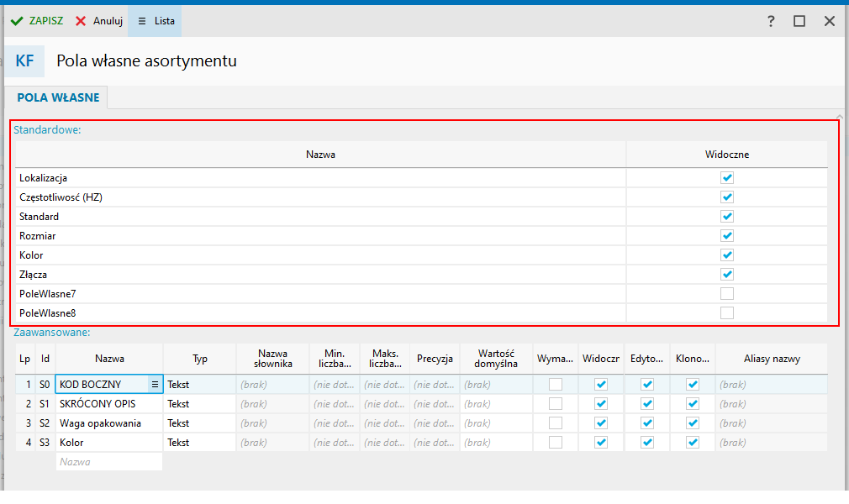
Task: Select the Waga opakowania name cell
Action: [x=108, y=423]
